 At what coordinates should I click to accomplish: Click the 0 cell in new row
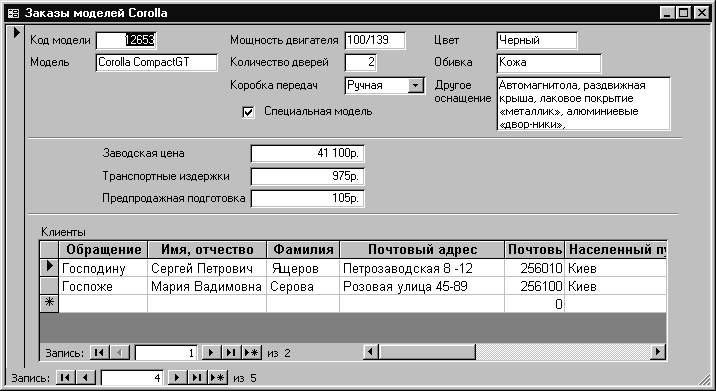[x=535, y=304]
